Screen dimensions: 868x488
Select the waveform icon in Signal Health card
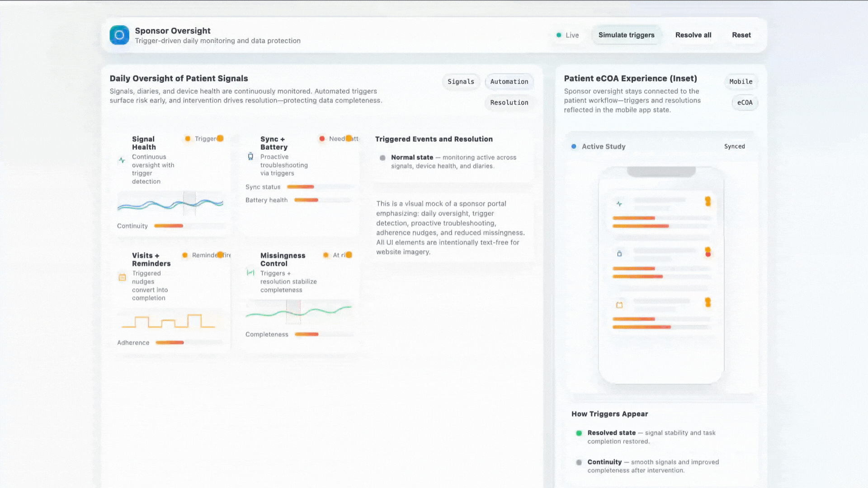tap(122, 160)
